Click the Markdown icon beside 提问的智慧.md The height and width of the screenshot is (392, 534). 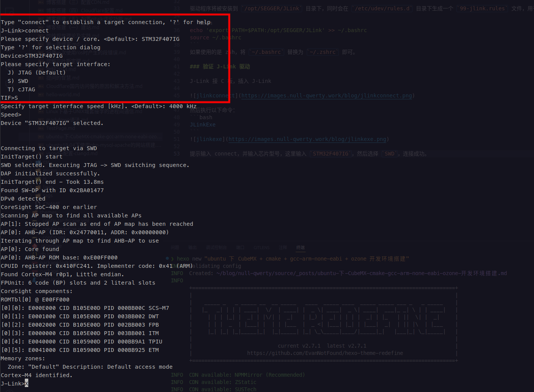tap(41, 78)
